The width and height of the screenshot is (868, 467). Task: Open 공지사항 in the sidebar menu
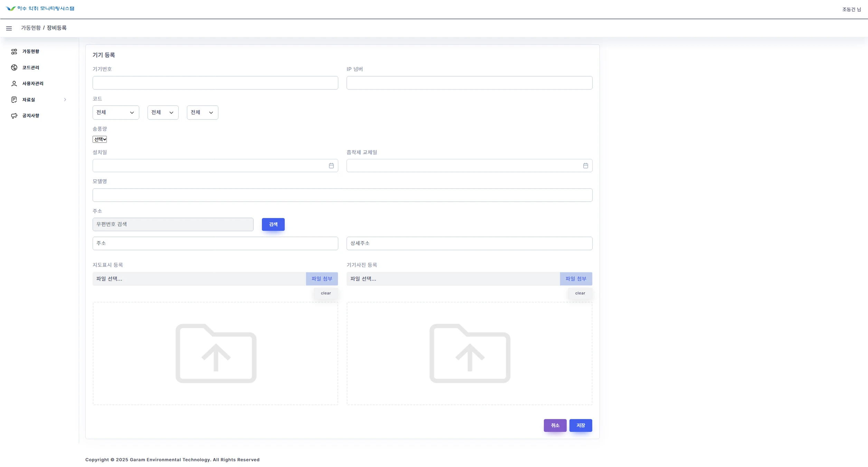31,116
